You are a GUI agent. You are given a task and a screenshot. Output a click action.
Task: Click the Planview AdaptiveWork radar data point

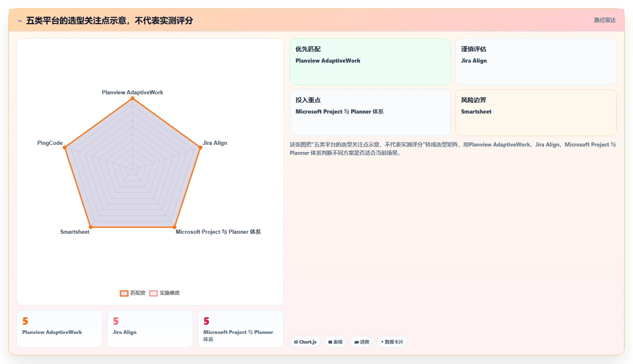(132, 98)
